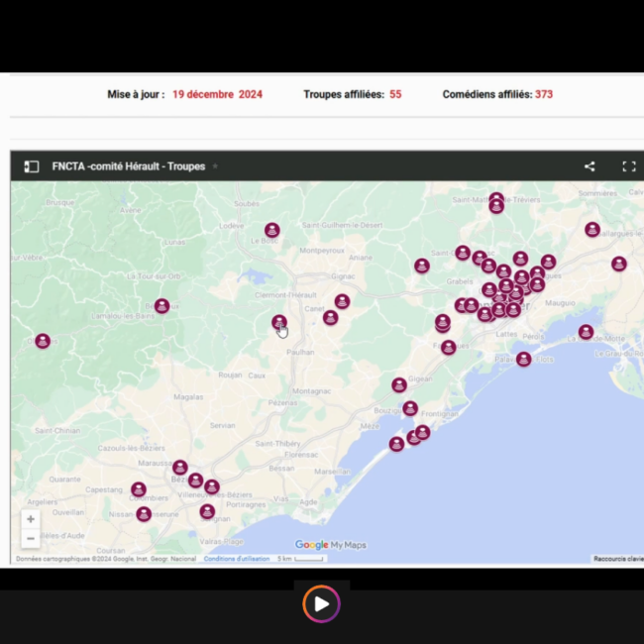Select the marker at Sérignan
Viewport: 644px width, 644px height.
pos(207,512)
